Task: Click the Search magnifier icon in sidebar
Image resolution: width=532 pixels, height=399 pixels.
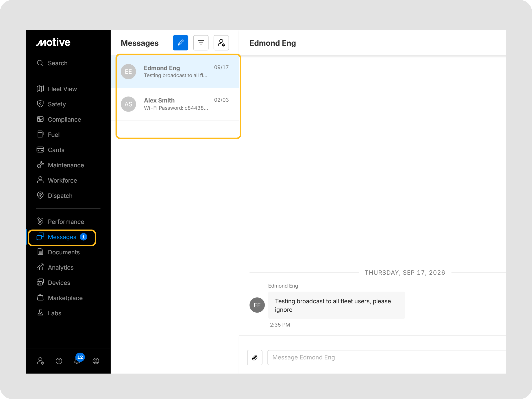Action: (x=40, y=63)
